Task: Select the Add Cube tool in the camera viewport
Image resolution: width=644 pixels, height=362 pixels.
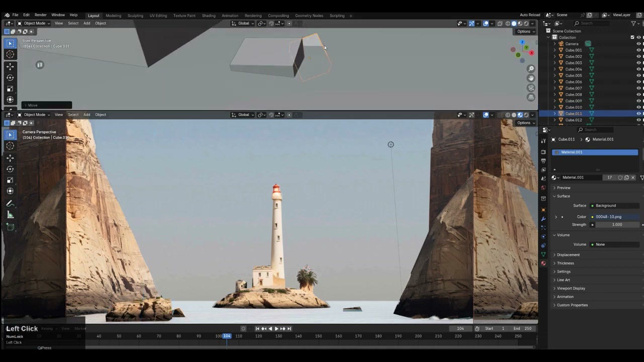Action: pos(10,227)
